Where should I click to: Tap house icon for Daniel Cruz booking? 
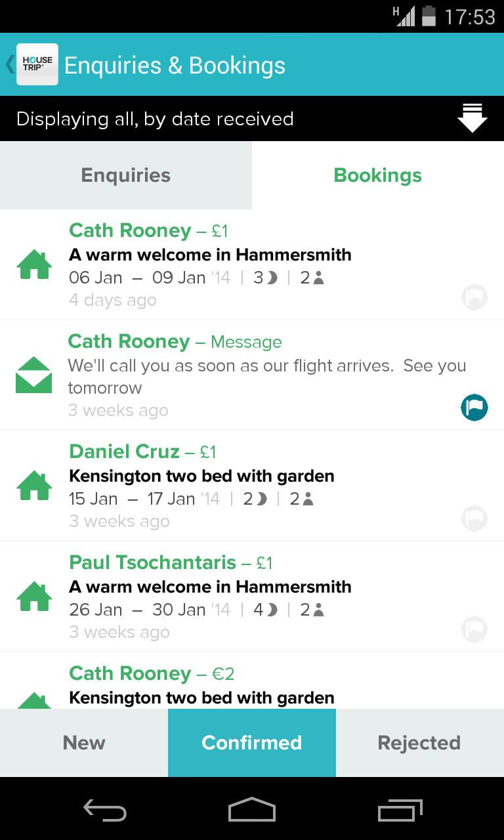tap(34, 486)
